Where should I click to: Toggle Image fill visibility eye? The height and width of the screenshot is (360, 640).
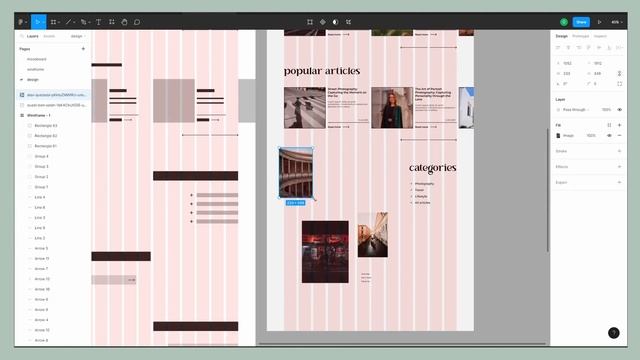[609, 136]
